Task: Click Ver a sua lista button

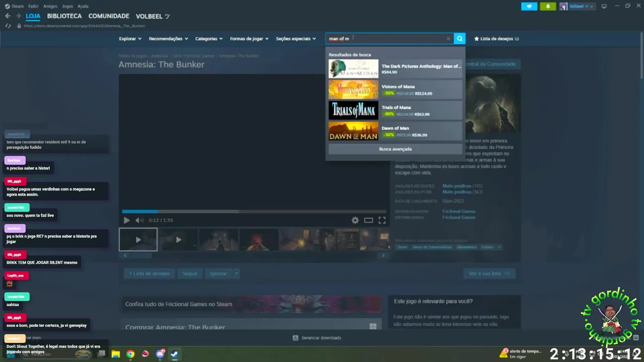Action: tap(489, 274)
